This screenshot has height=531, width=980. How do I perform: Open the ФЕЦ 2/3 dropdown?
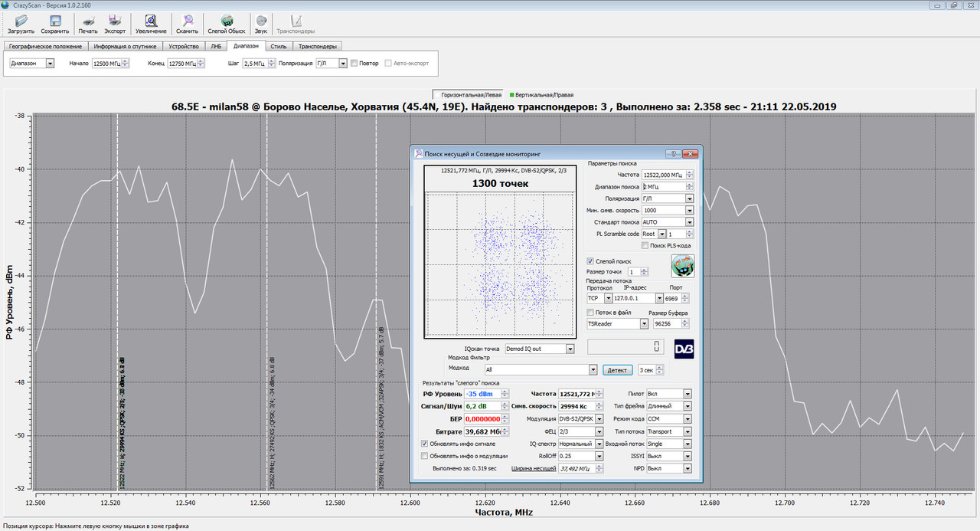pyautogui.click(x=598, y=431)
